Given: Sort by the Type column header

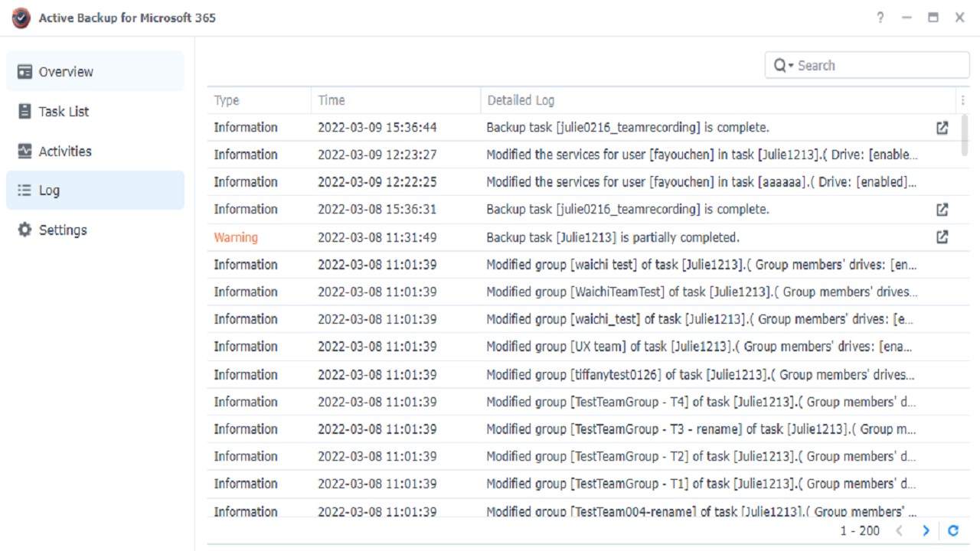Looking at the screenshot, I should pos(259,100).
